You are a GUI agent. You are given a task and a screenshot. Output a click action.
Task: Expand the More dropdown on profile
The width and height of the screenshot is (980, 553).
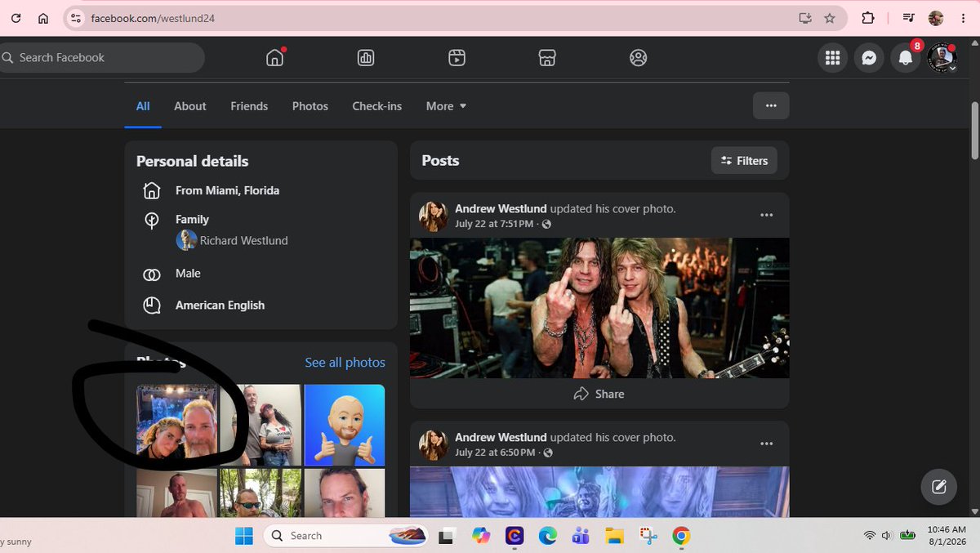click(x=446, y=106)
